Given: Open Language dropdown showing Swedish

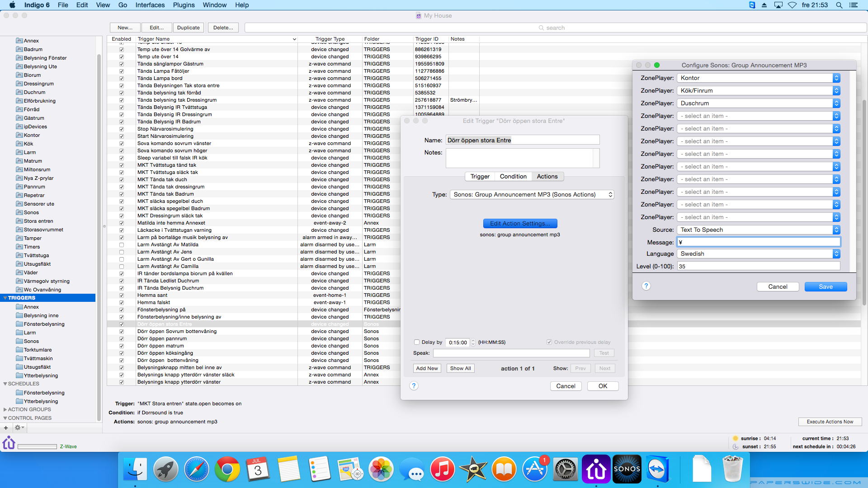Looking at the screenshot, I should pos(758,253).
